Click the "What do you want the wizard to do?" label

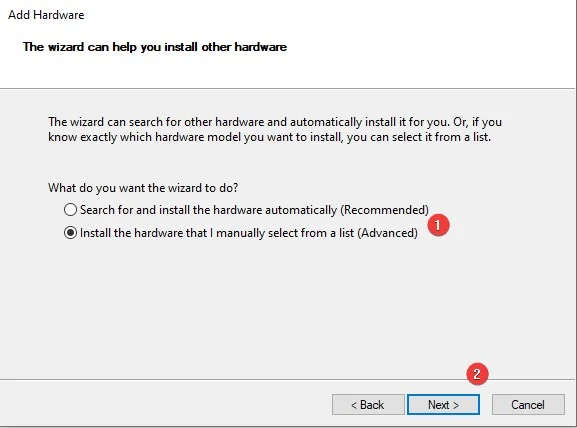[143, 188]
